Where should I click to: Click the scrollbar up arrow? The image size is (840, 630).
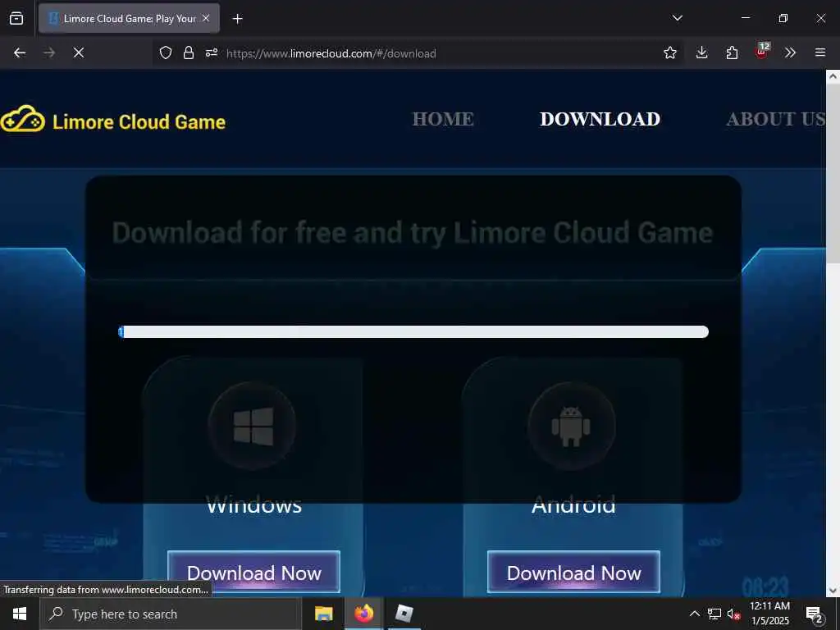click(x=833, y=76)
